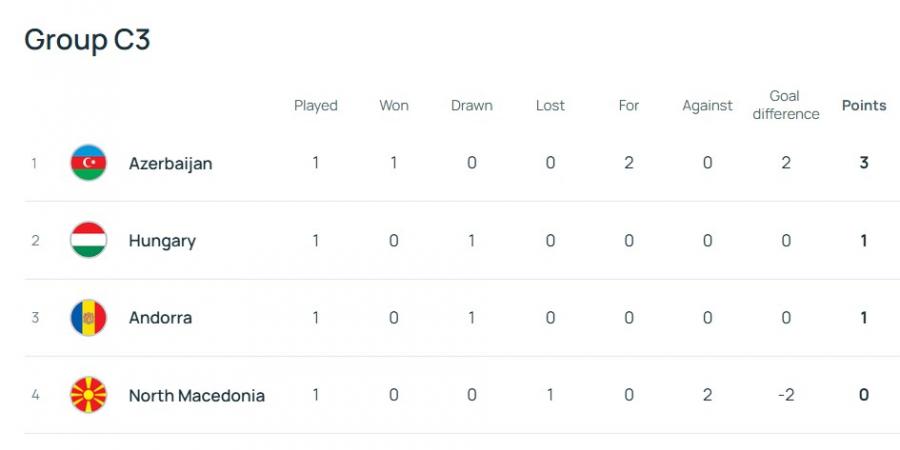Click the rank number 1 for Azerbaijan
The image size is (900, 450).
pyautogui.click(x=34, y=163)
